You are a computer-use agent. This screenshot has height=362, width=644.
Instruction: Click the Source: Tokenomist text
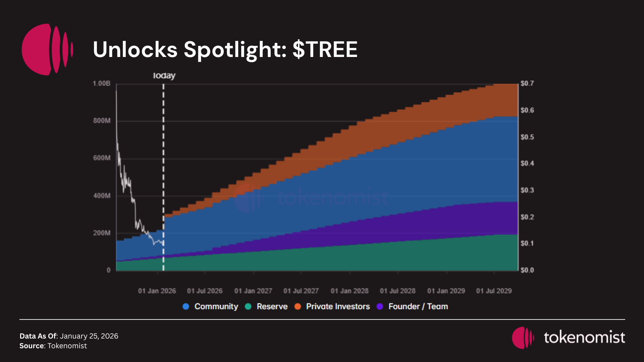pyautogui.click(x=53, y=346)
